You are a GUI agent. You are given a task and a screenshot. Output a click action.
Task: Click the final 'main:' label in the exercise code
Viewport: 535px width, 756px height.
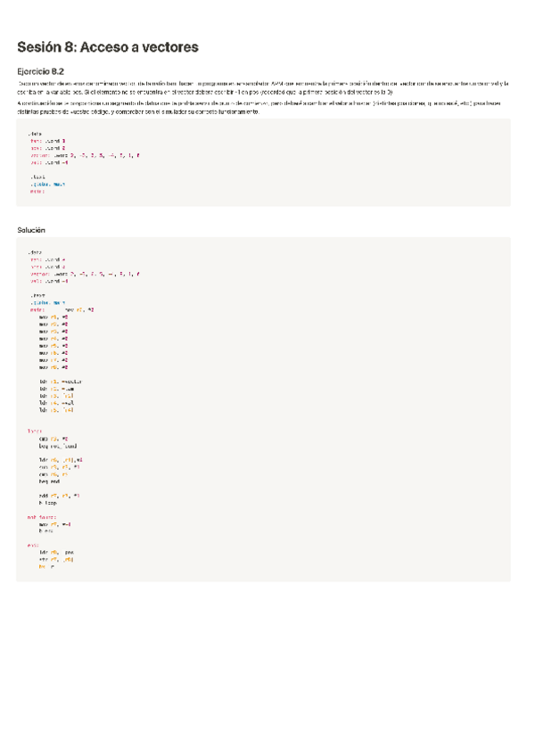pos(36,192)
